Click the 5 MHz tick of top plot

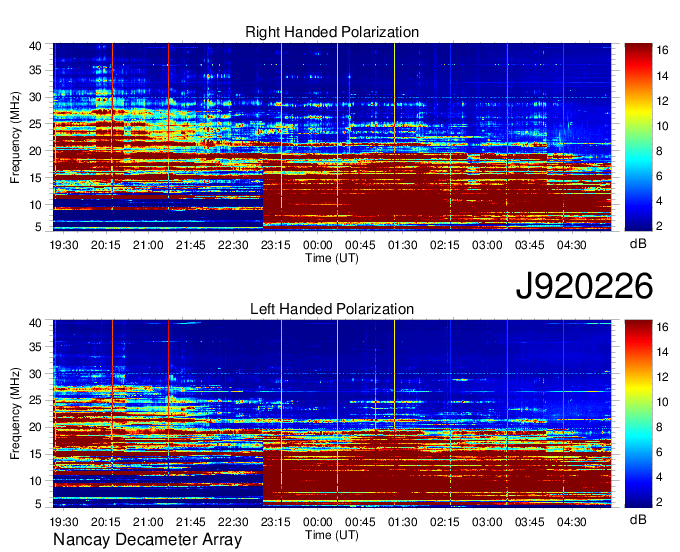(38, 227)
